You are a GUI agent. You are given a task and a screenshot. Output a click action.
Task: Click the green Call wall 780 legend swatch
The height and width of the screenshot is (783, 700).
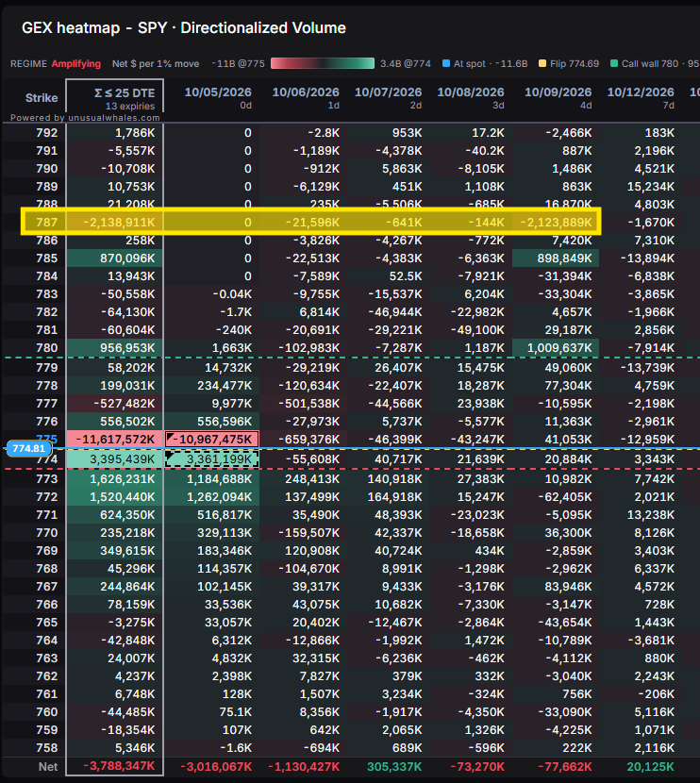click(614, 63)
